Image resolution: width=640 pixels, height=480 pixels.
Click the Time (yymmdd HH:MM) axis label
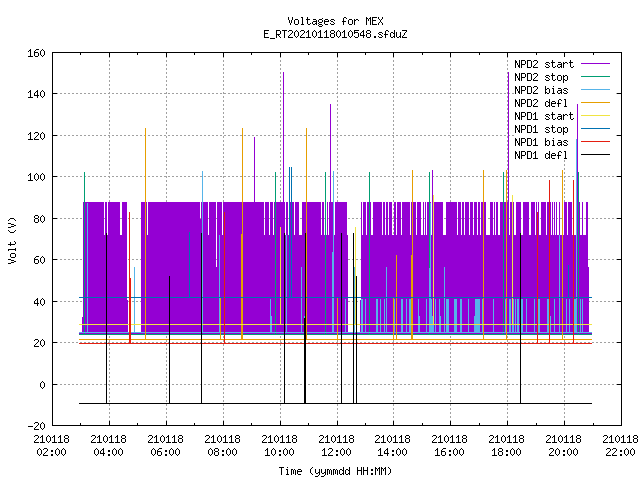[x=336, y=471]
